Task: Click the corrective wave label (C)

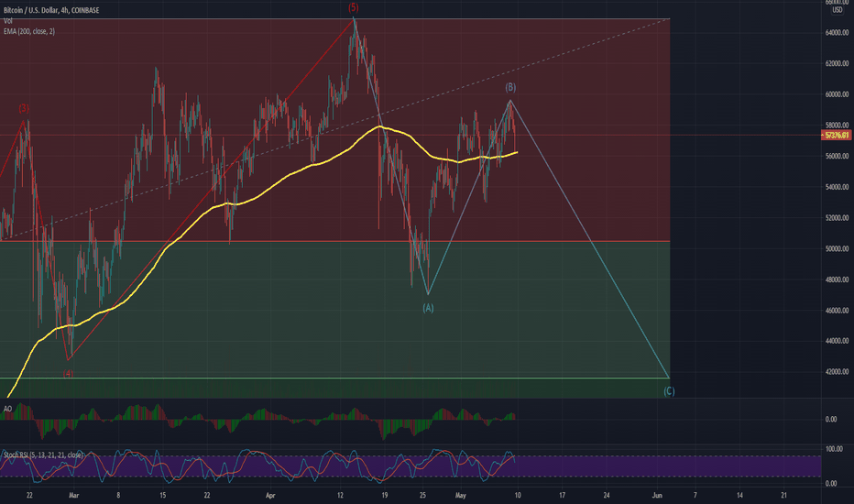Action: pos(669,391)
